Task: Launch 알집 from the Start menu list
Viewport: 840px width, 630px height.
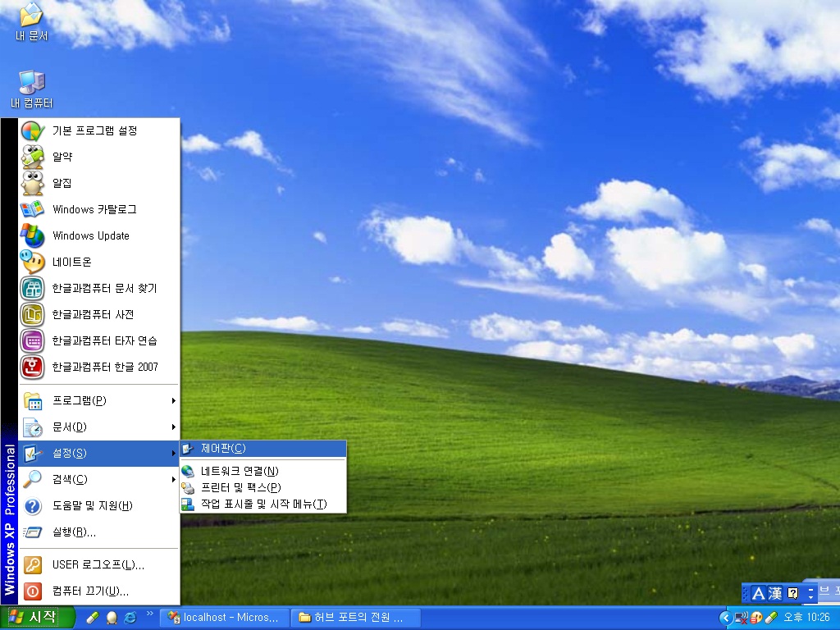Action: pyautogui.click(x=99, y=183)
